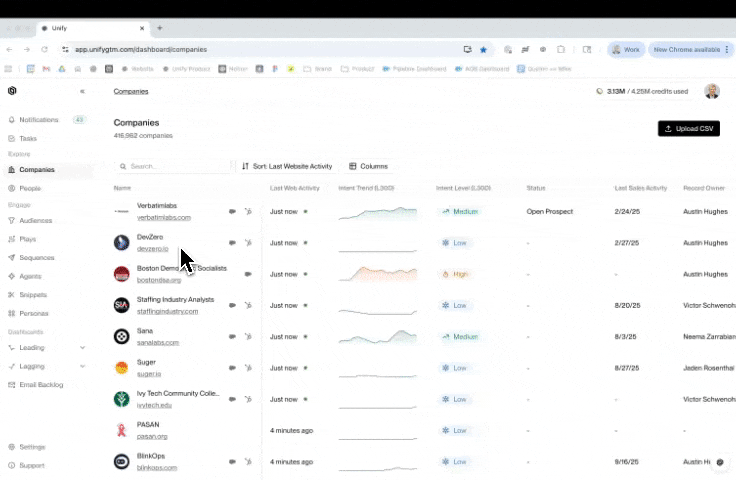Click New Chrome available button

(x=689, y=49)
